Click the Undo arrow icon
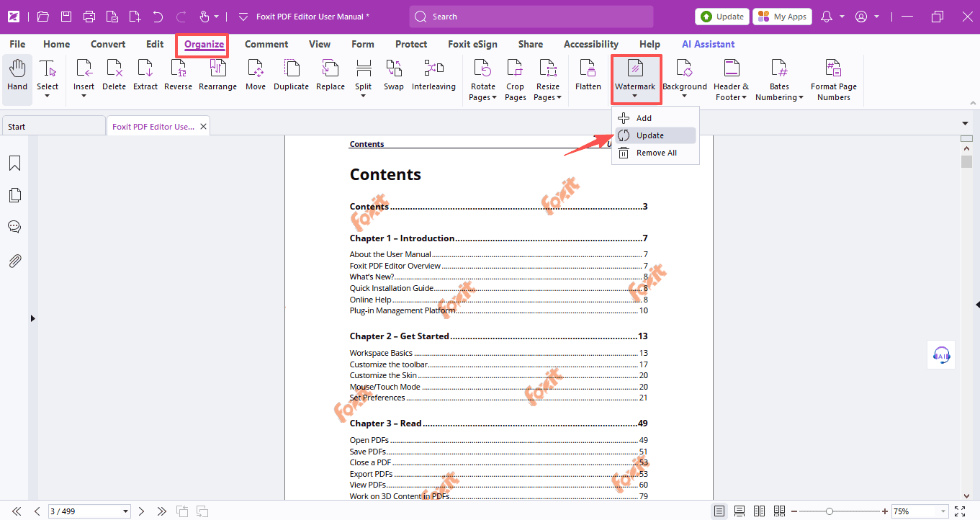Viewport: 980px width, 520px height. point(158,17)
